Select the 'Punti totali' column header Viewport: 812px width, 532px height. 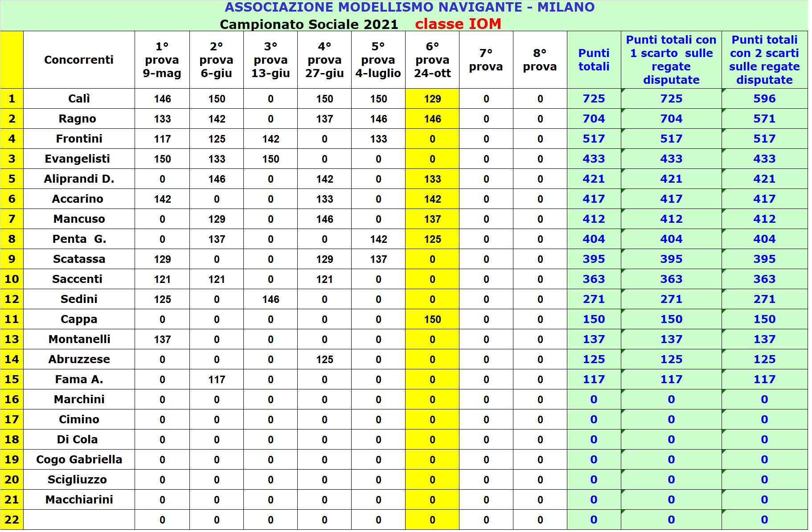594,60
